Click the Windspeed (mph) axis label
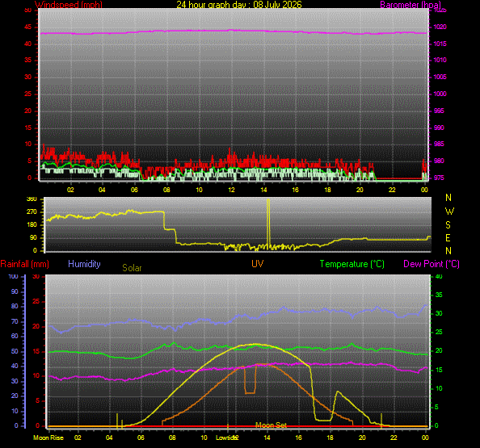This screenshot has width=480, height=448. [69, 4]
